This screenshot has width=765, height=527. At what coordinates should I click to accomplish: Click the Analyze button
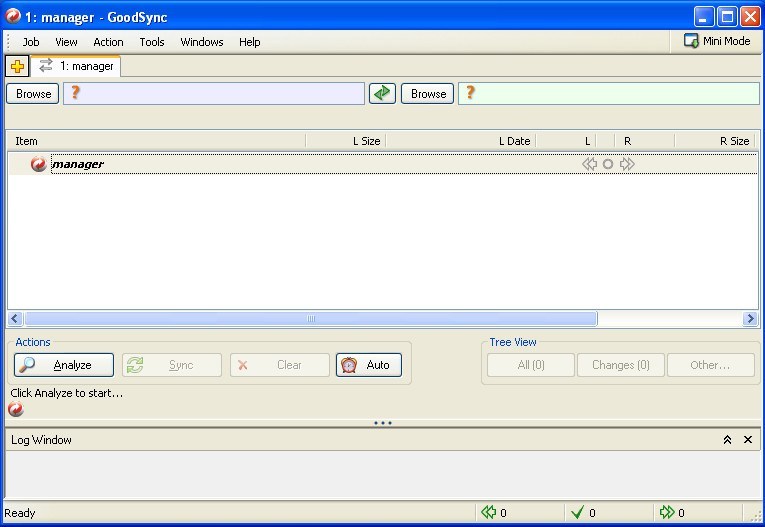coord(64,365)
